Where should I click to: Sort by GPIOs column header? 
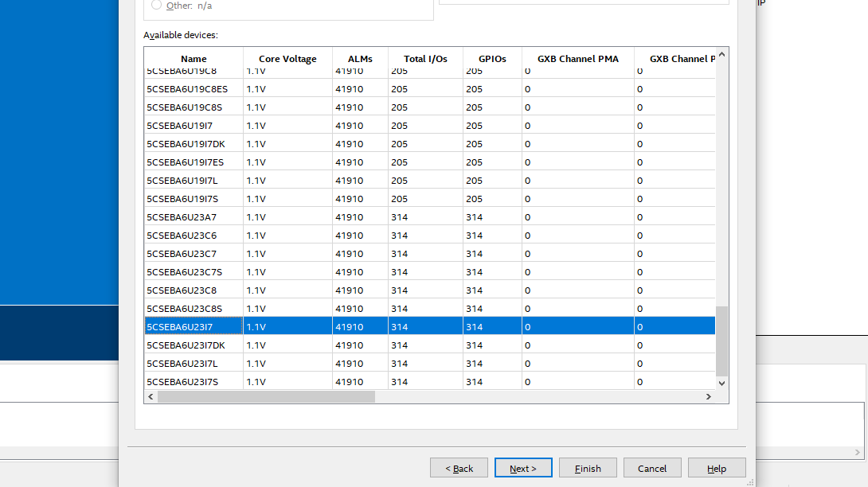click(x=493, y=59)
